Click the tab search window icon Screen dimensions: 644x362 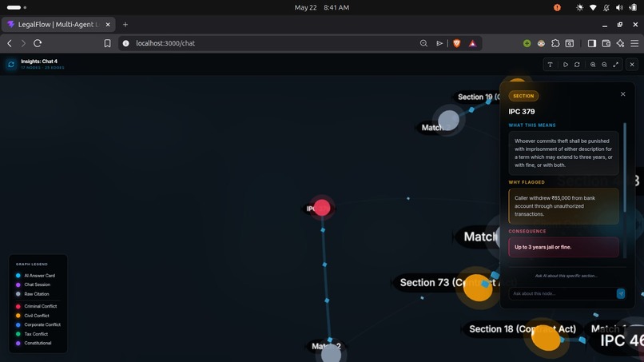tap(570, 43)
